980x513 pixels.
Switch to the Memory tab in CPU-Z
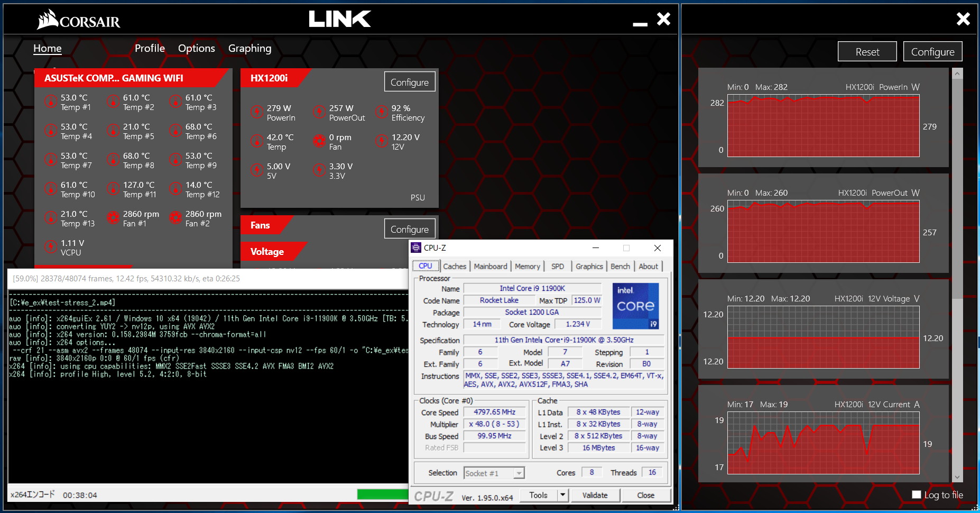coord(528,266)
